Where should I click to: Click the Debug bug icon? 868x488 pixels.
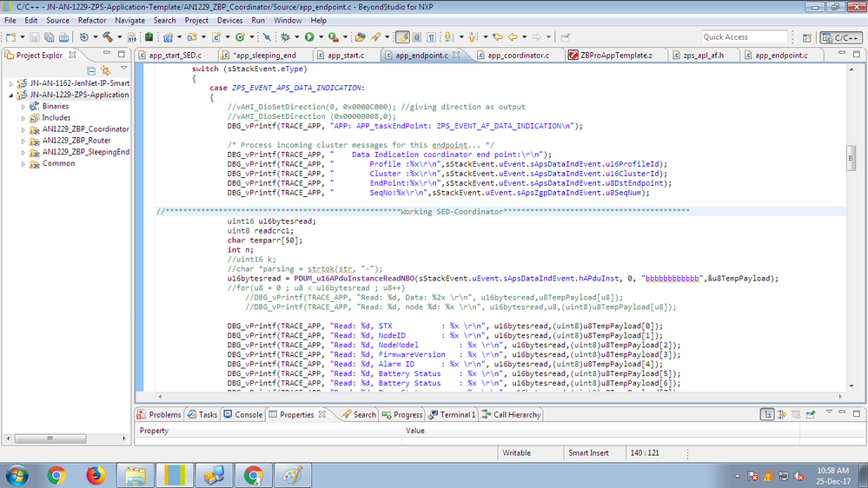(285, 37)
